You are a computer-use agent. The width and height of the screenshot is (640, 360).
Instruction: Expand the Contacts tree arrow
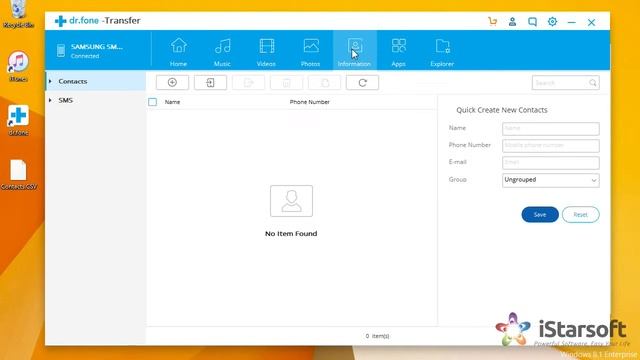pyautogui.click(x=50, y=81)
